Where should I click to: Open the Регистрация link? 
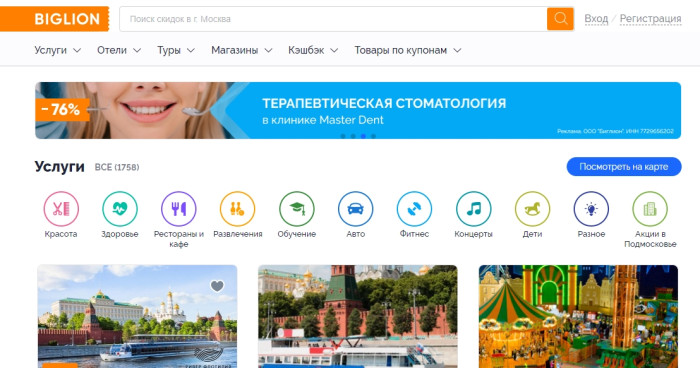pyautogui.click(x=650, y=19)
